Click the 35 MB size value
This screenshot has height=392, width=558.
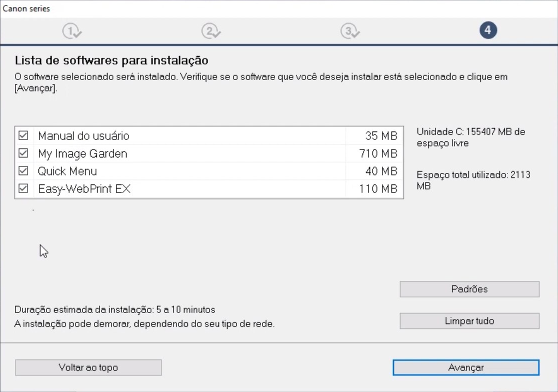(381, 136)
